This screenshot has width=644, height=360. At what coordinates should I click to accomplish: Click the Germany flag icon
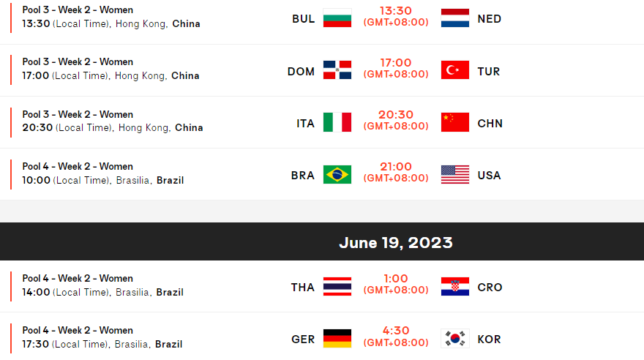(x=337, y=338)
